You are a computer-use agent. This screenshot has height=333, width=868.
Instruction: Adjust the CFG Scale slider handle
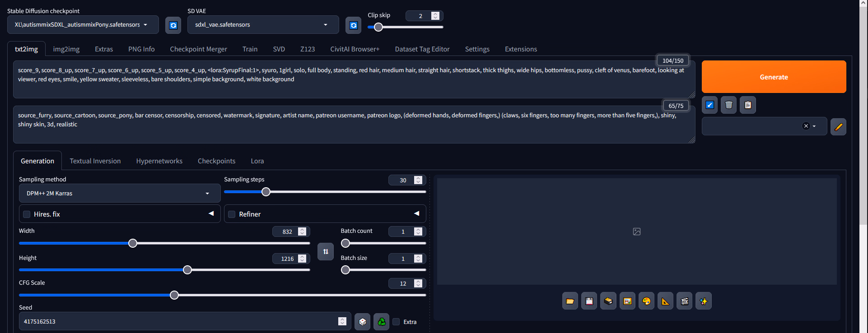[x=174, y=295]
